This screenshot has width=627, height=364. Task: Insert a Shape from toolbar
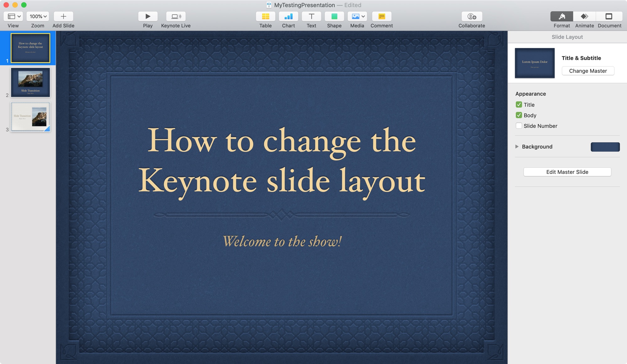(x=334, y=16)
